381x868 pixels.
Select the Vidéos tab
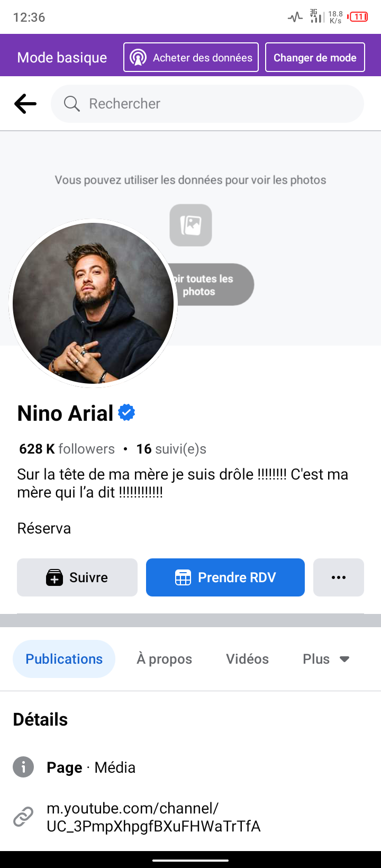point(247,659)
